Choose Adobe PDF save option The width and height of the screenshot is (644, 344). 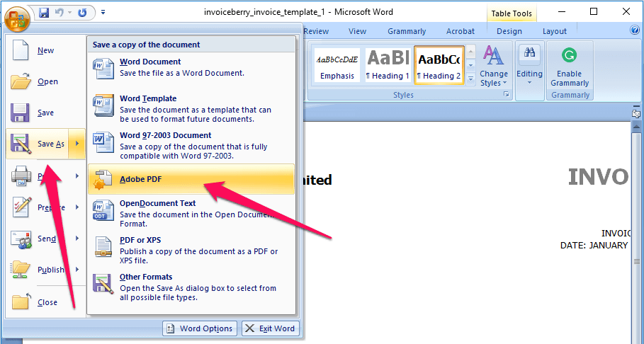coord(191,179)
